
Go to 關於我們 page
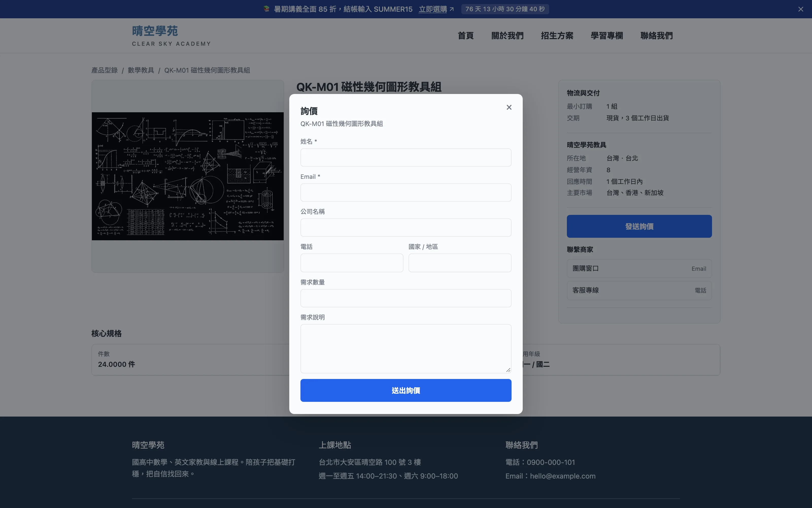point(507,36)
